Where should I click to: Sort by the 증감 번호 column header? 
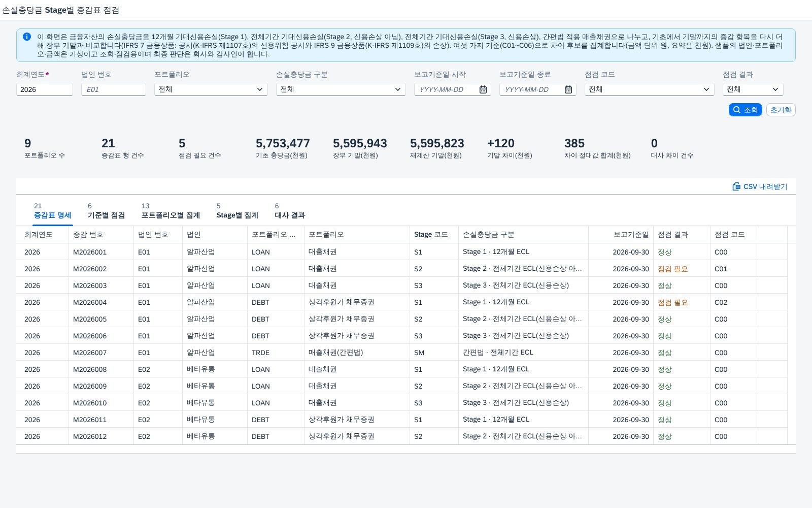(x=101, y=235)
